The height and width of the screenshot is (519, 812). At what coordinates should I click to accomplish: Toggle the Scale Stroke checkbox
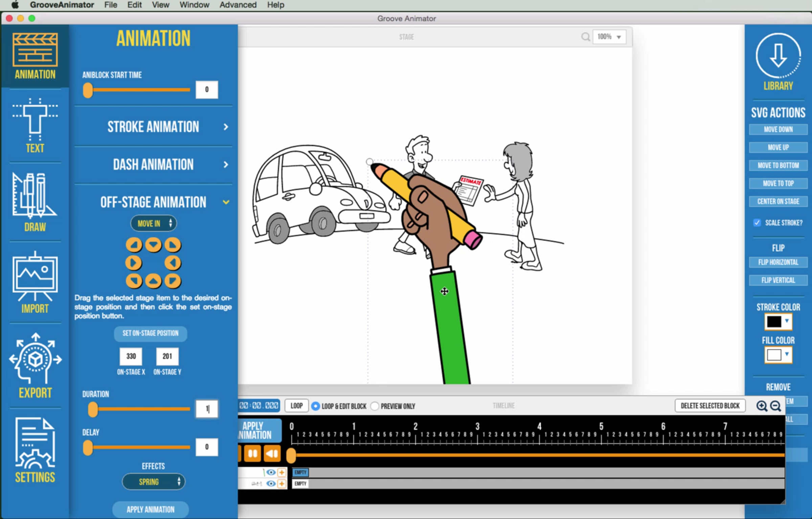click(x=757, y=222)
